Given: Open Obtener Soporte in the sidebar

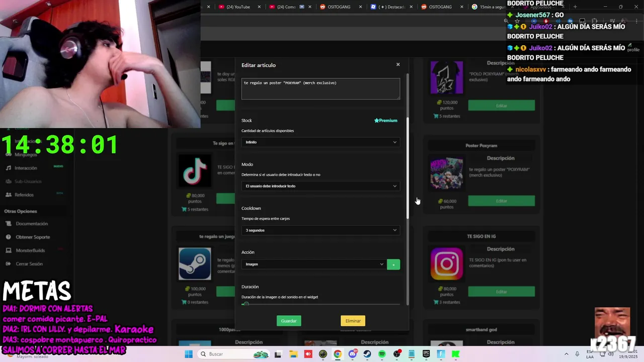Looking at the screenshot, I should 33,237.
